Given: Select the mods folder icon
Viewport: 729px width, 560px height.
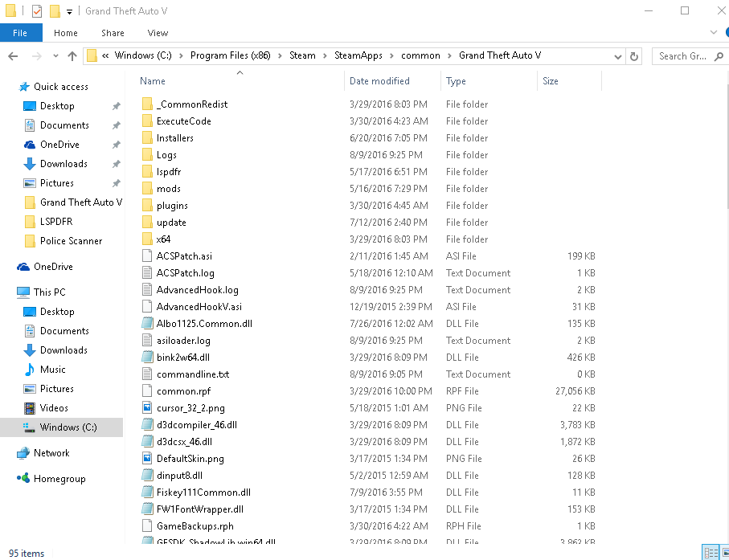Looking at the screenshot, I should click(147, 188).
